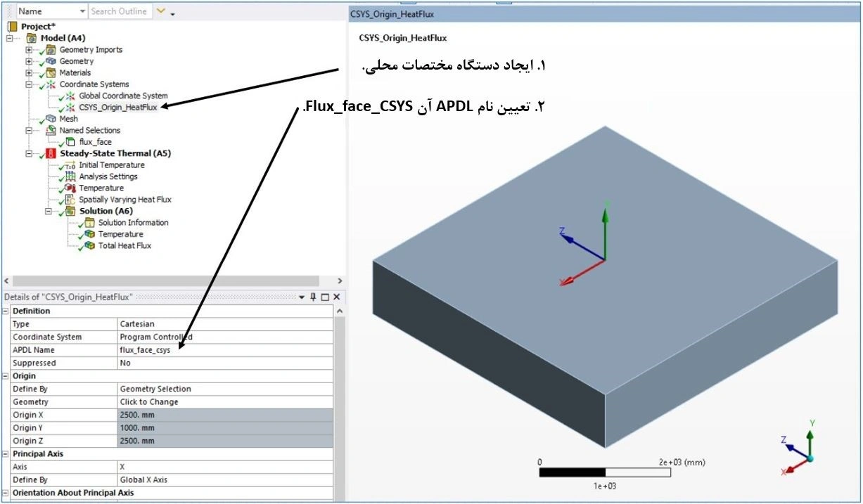The width and height of the screenshot is (863, 504).
Task: Select the flux_face named selection
Action: pos(95,142)
